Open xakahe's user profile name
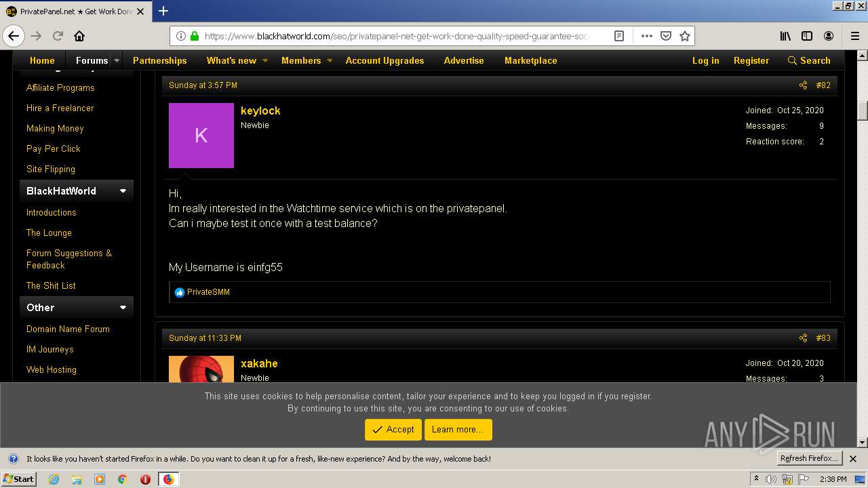 click(259, 363)
